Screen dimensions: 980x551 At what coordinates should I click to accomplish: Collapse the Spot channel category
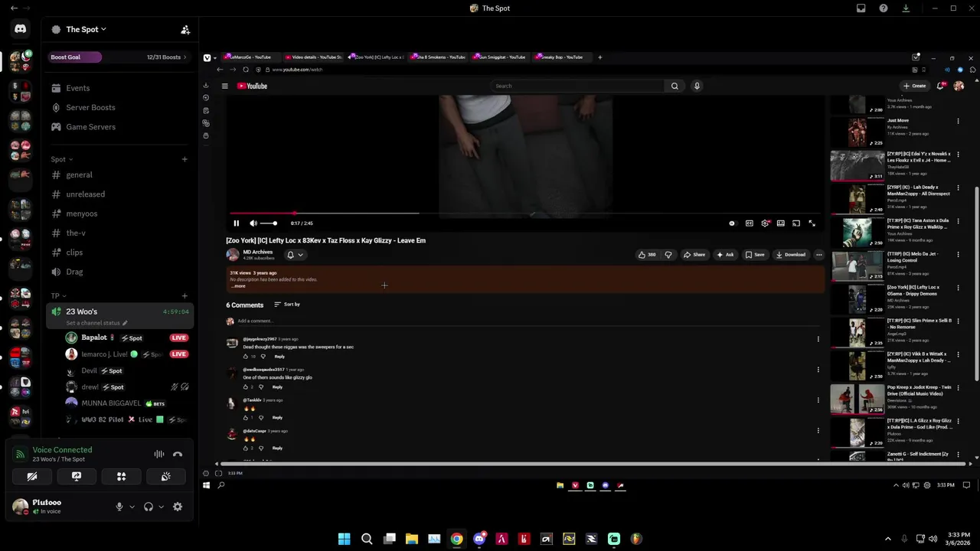click(x=61, y=159)
